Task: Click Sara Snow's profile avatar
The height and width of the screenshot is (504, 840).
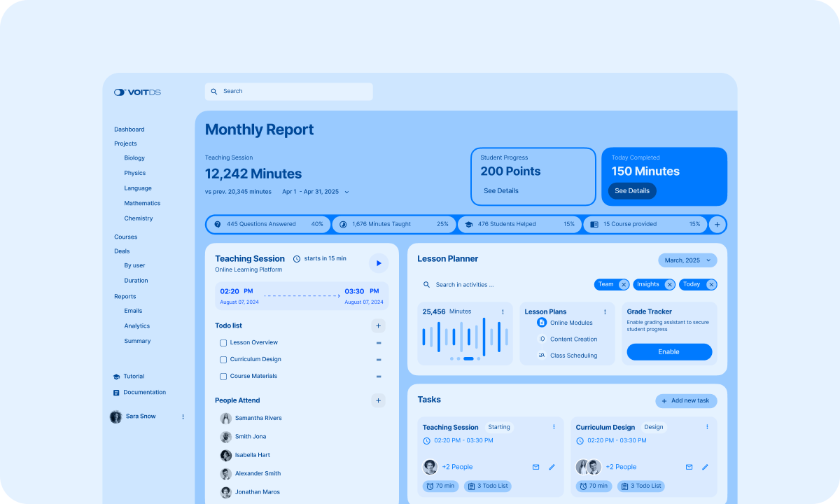Action: tap(115, 416)
